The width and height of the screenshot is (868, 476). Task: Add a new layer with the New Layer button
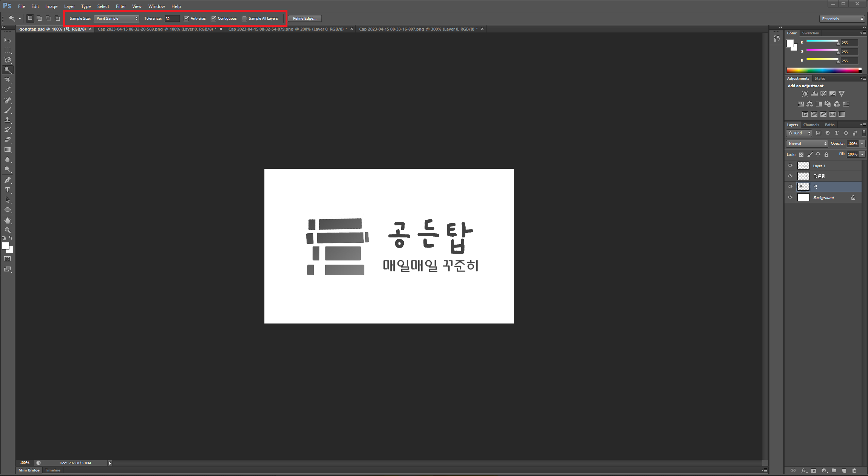tap(844, 471)
